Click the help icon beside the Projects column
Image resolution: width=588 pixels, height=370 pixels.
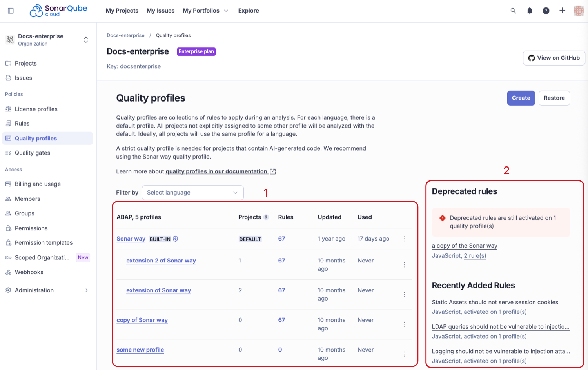266,217
